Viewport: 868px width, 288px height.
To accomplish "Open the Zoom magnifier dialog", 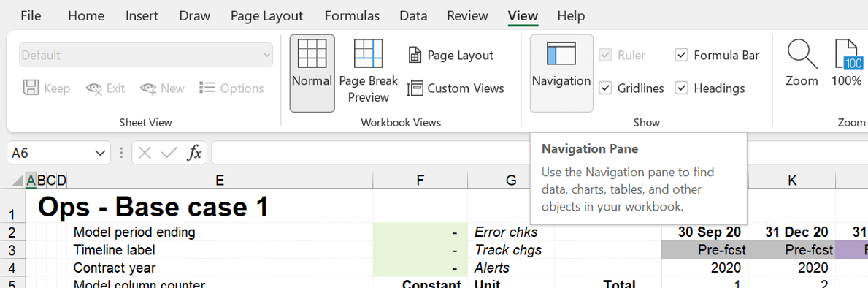I will pos(802,64).
